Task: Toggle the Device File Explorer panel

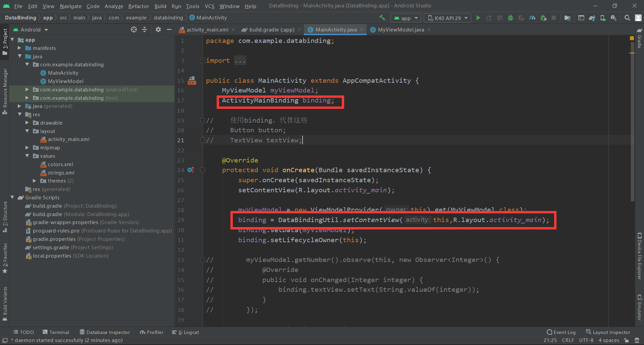Action: [639, 256]
